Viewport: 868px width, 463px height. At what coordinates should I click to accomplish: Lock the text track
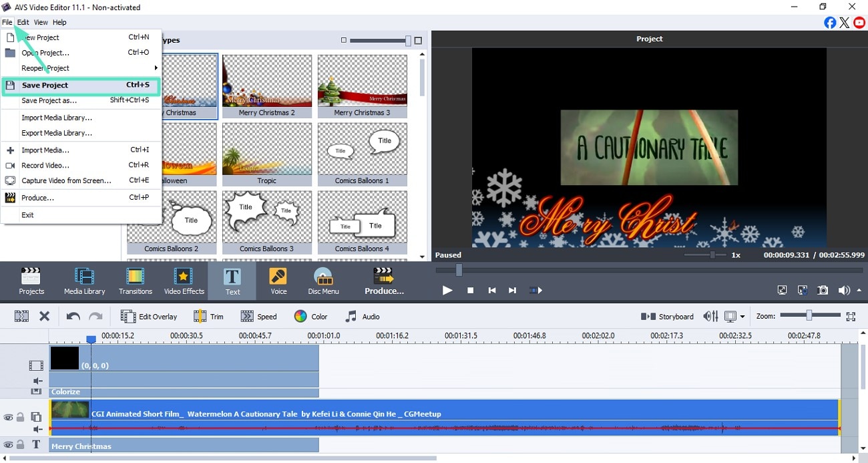(x=20, y=445)
